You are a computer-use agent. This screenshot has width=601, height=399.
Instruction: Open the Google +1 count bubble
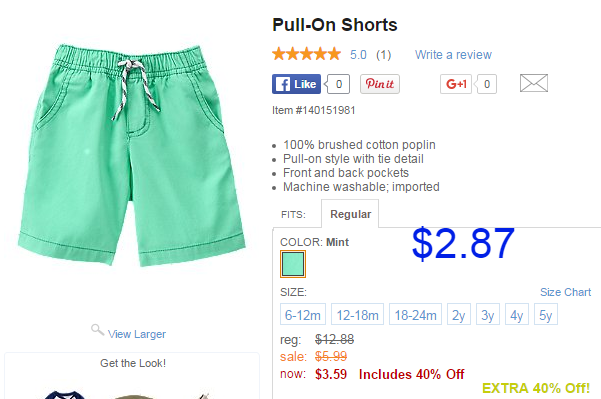(x=486, y=84)
